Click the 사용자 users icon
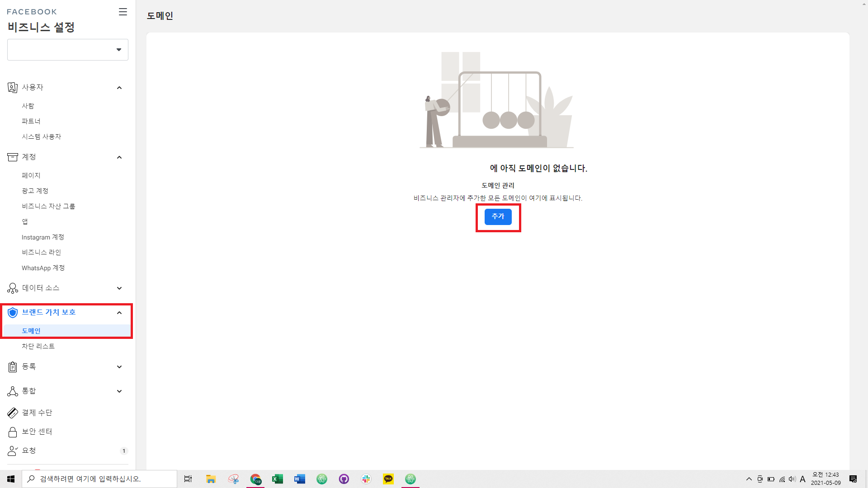The width and height of the screenshot is (868, 488). [13, 87]
